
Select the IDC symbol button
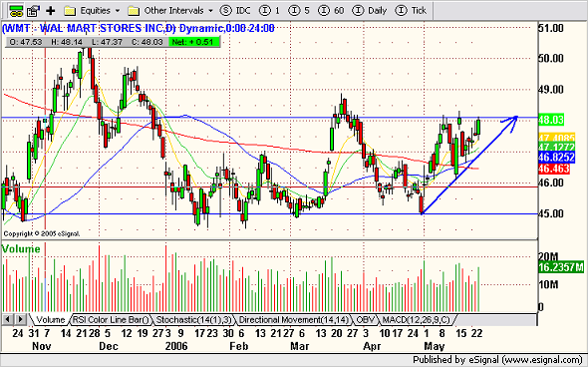pos(235,11)
